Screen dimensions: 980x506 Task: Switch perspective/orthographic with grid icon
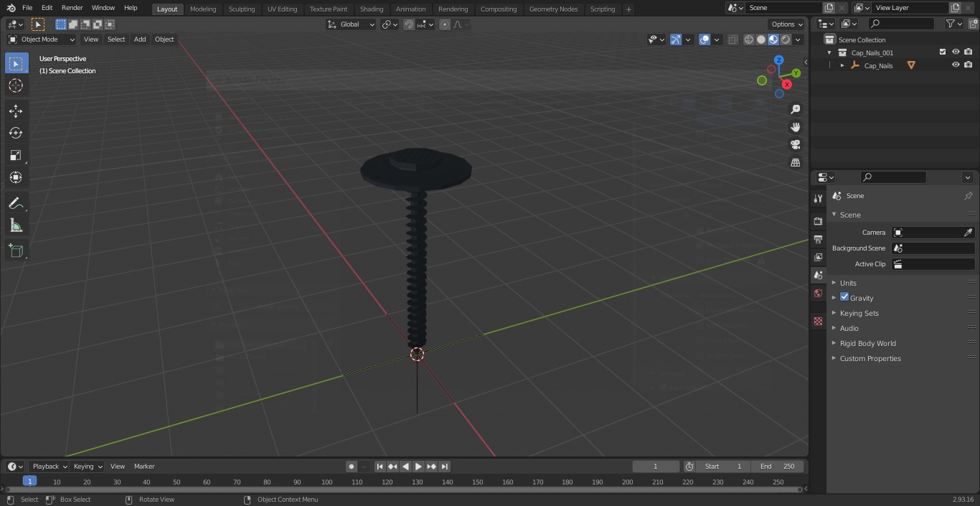[795, 163]
